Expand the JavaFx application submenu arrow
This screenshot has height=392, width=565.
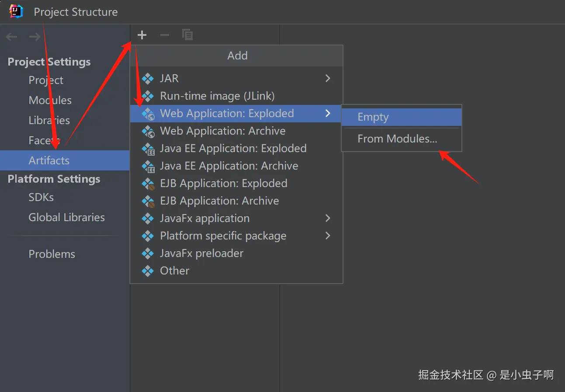(328, 218)
